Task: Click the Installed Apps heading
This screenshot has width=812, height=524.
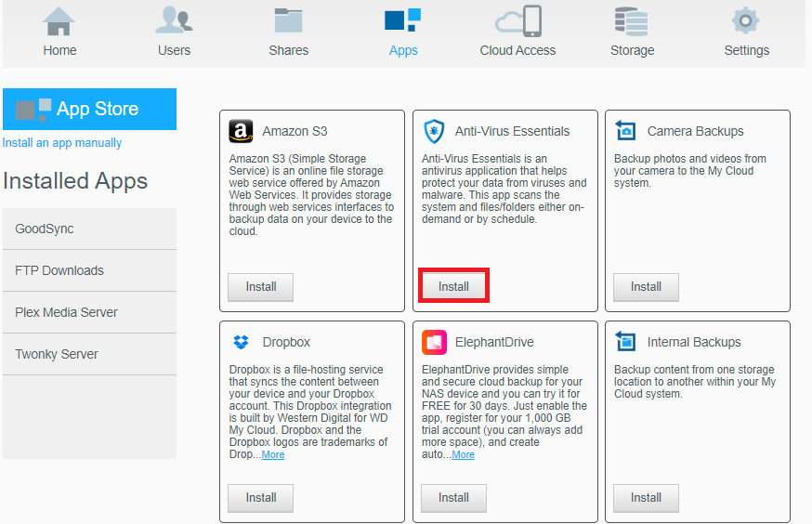Action: (x=75, y=181)
